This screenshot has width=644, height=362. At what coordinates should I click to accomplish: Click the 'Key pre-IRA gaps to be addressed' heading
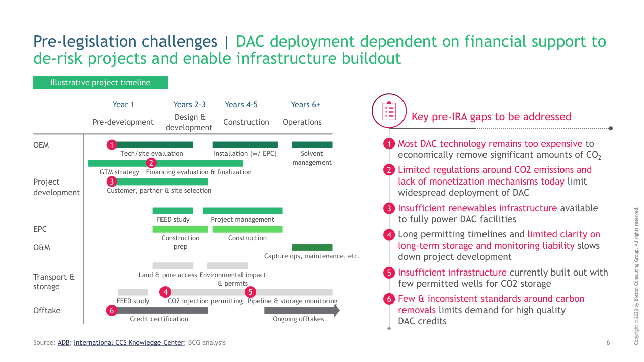click(x=491, y=117)
